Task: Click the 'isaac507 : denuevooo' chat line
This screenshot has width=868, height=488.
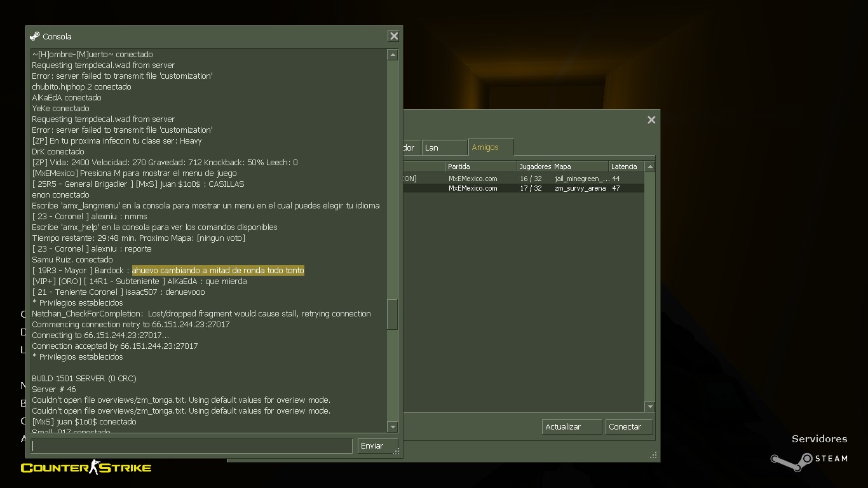Action: coord(118,292)
